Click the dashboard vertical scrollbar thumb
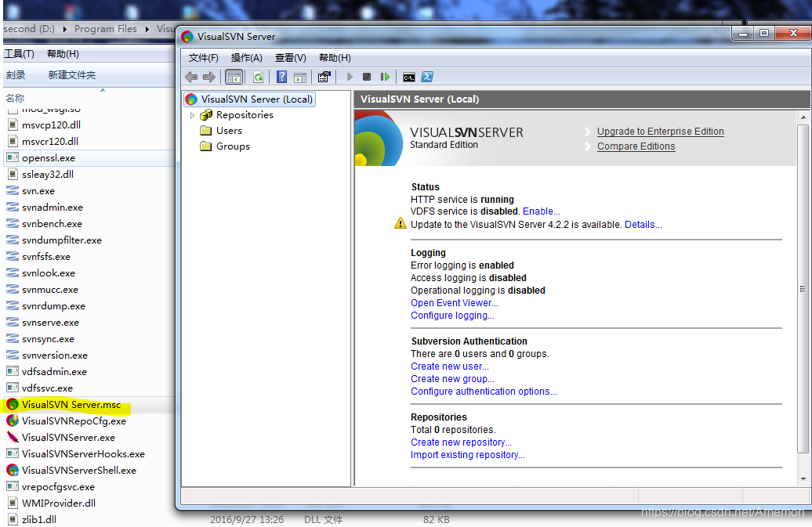 tap(803, 289)
